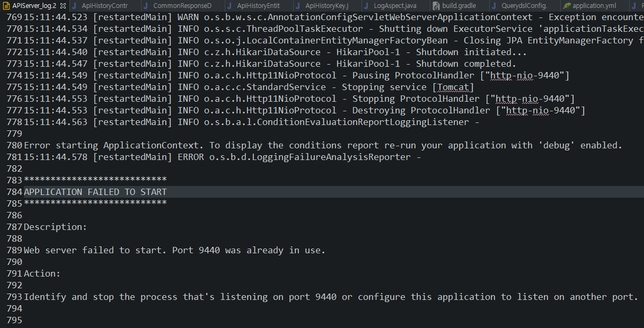The image size is (644, 328).
Task: Click the log file icon of APIServer_log.2
Action: coord(6,5)
